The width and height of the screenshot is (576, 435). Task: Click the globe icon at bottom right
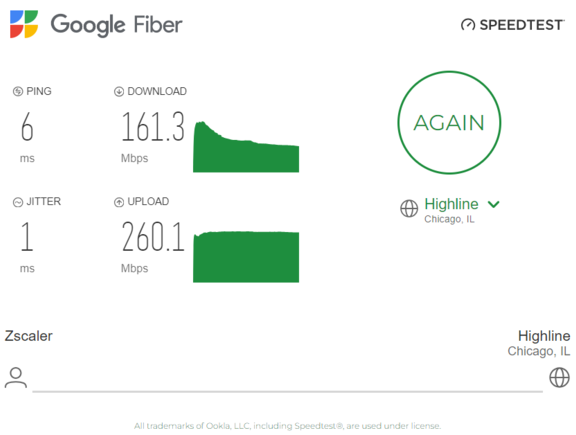[x=559, y=378]
